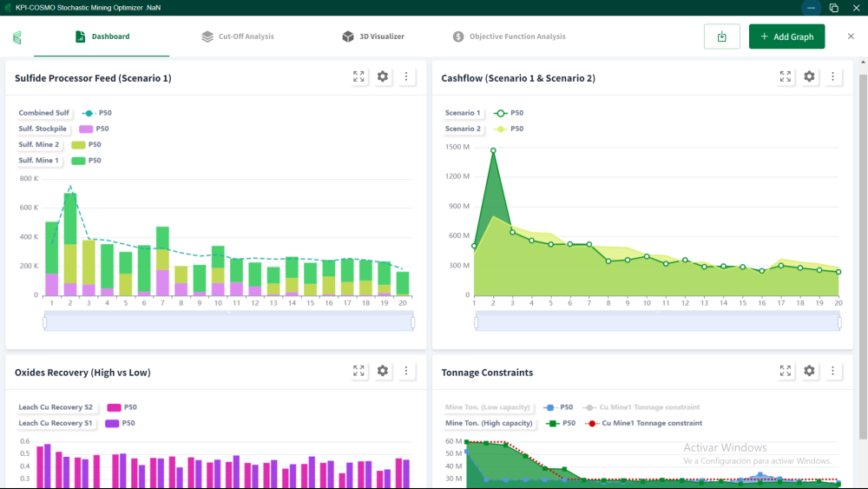Click the export download icon button
868x489 pixels.
click(721, 36)
